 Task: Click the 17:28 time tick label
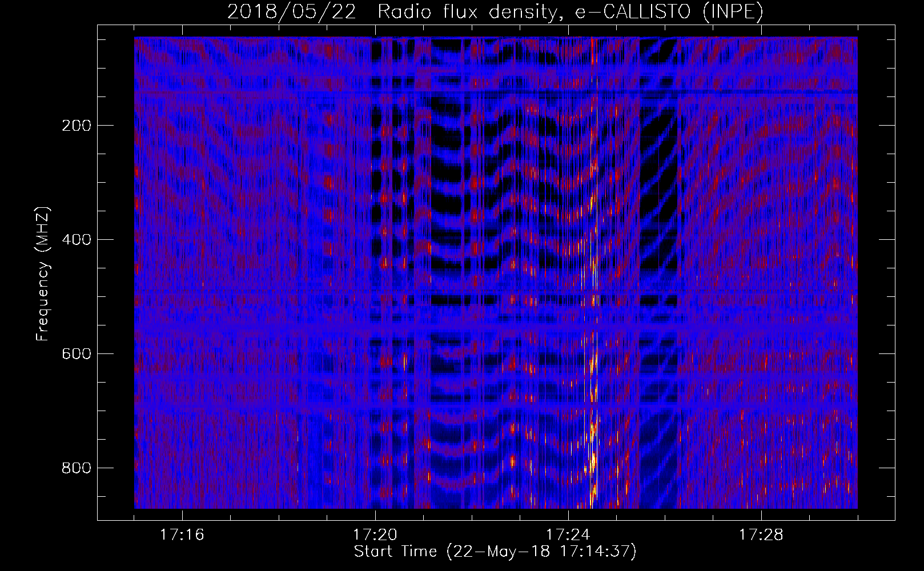point(761,535)
